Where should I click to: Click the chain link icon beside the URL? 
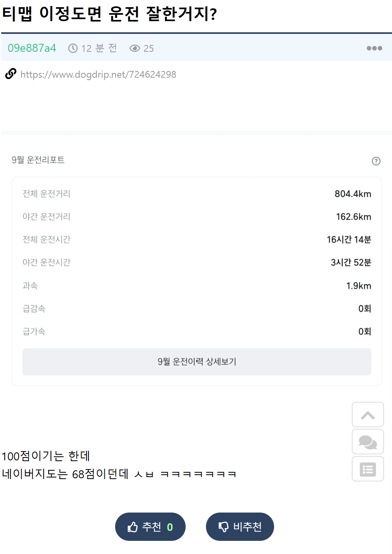[x=11, y=74]
